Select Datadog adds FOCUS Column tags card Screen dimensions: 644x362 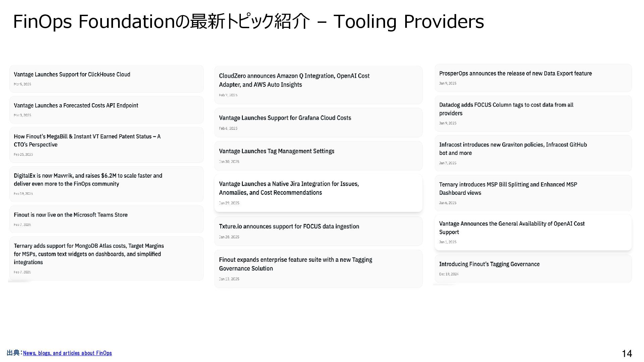[533, 114]
